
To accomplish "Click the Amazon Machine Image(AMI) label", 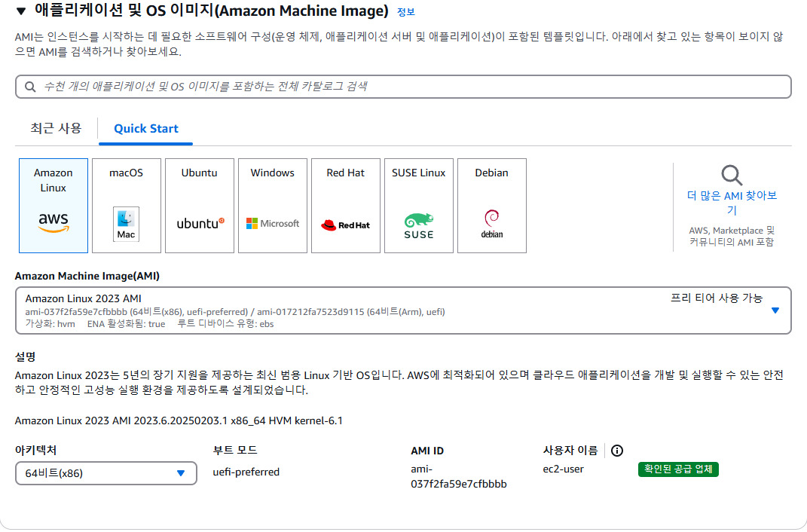I will [x=87, y=277].
